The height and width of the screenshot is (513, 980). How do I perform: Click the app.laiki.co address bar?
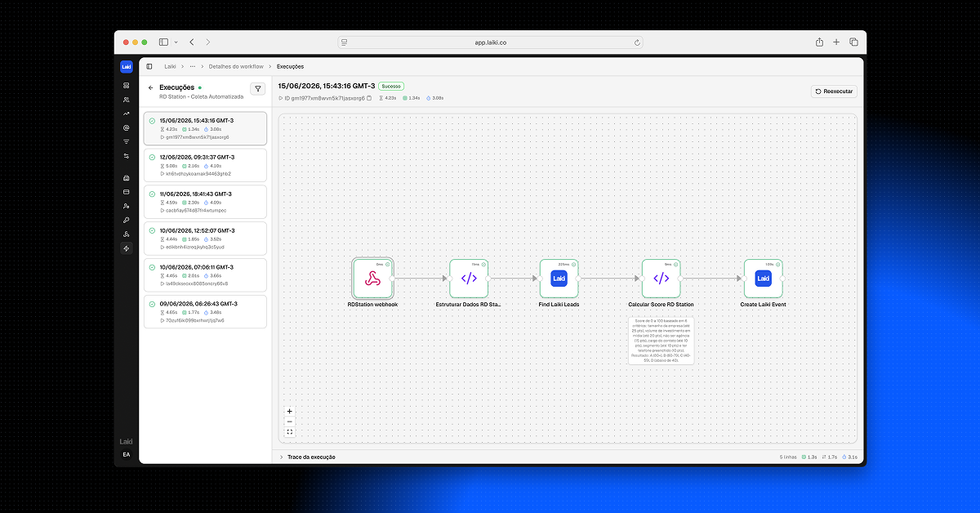pyautogui.click(x=491, y=42)
